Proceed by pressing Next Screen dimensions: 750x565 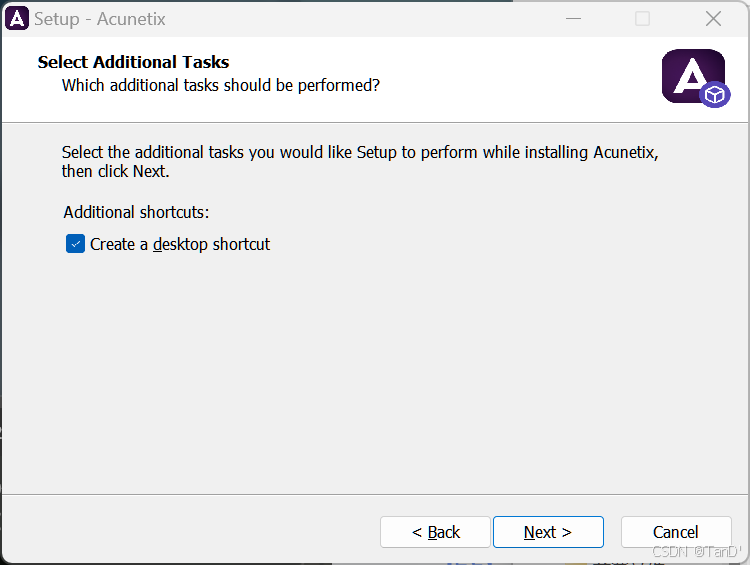click(548, 532)
